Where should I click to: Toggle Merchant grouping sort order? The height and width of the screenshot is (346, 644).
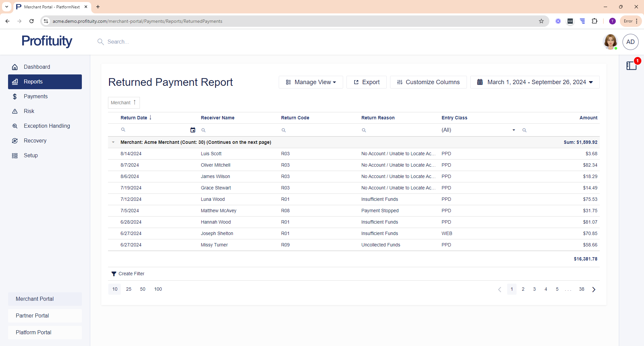click(124, 103)
